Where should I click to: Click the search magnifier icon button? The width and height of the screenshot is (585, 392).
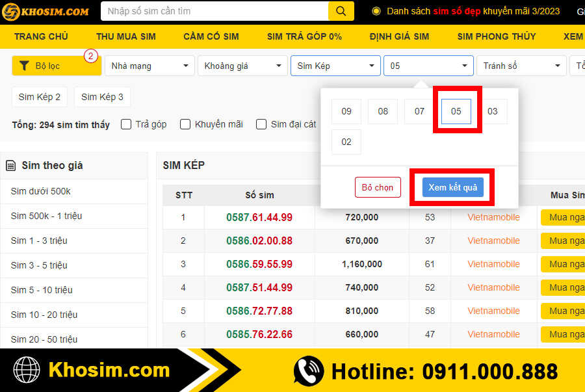pos(341,11)
